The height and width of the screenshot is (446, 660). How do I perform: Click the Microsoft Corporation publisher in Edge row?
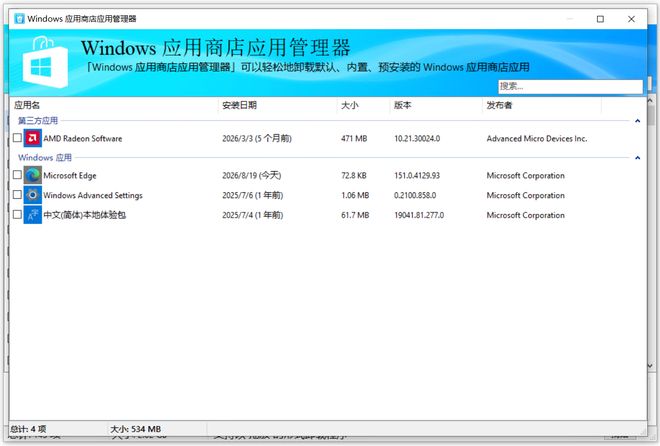coord(525,175)
